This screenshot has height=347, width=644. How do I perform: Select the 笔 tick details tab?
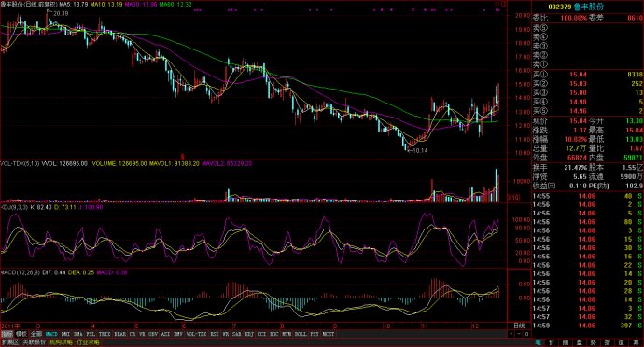[538, 342]
